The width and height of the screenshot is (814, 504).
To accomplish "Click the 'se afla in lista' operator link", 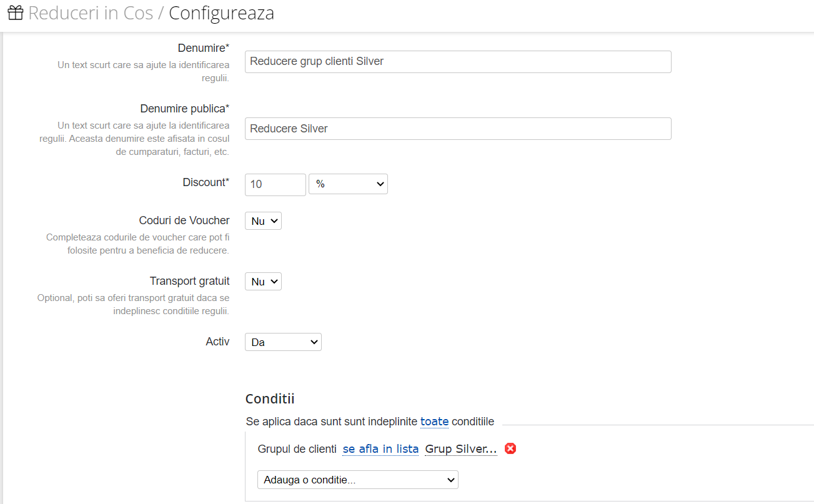I will click(380, 449).
